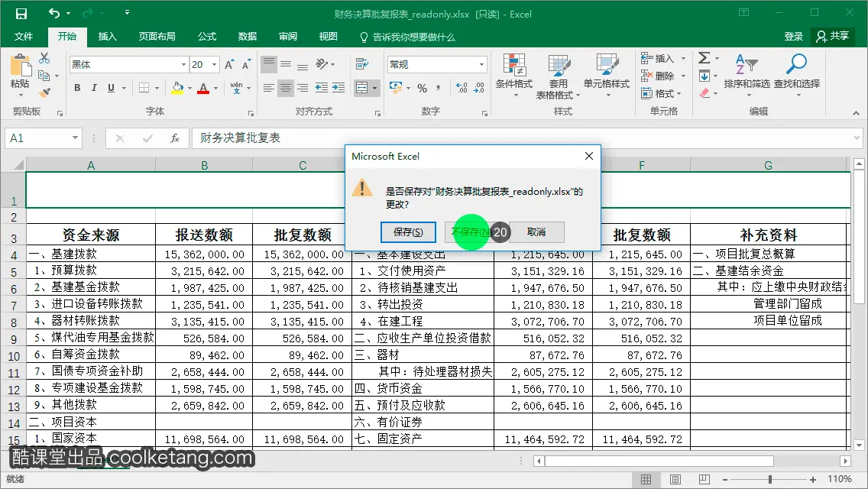Click the Copy icon in clipboard group

pyautogui.click(x=44, y=76)
